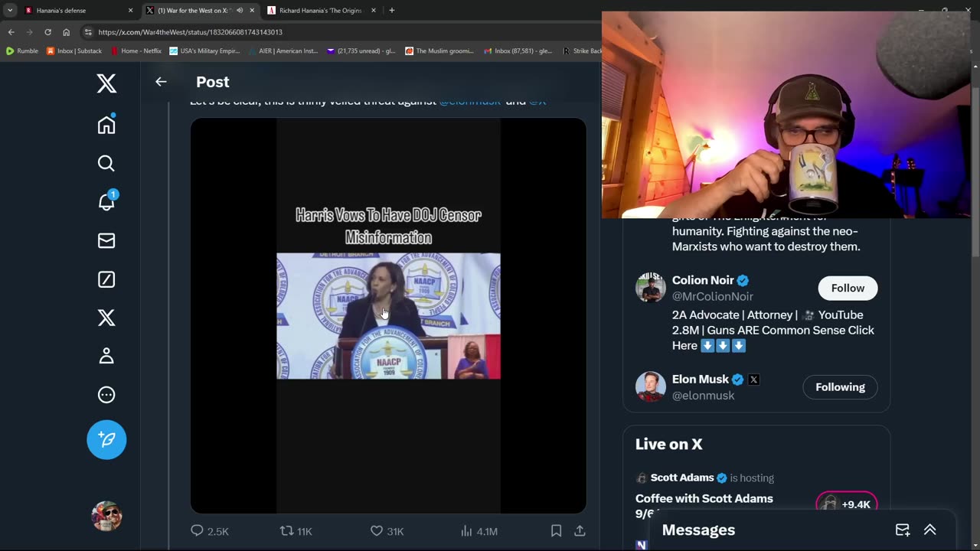980x551 pixels.
Task: Open Notifications bell icon
Action: point(106,201)
